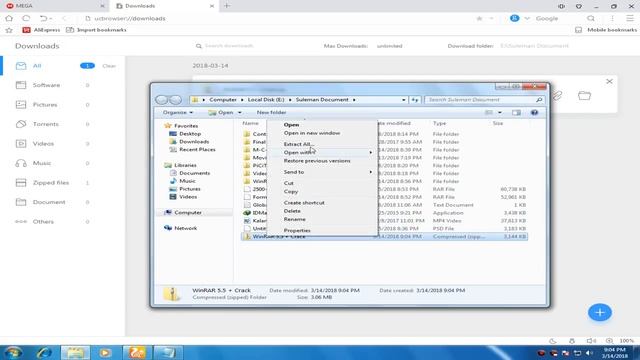Screen dimensions: 640x360
Task: Choose Restore previous versions entry
Action: pos(317,161)
